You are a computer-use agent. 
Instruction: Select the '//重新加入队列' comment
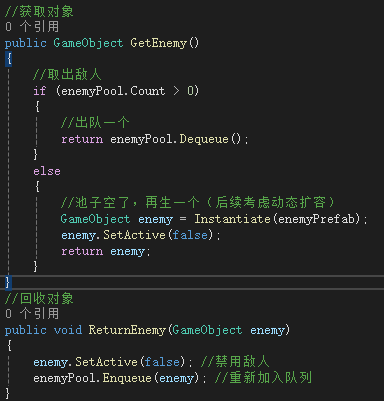click(263, 378)
